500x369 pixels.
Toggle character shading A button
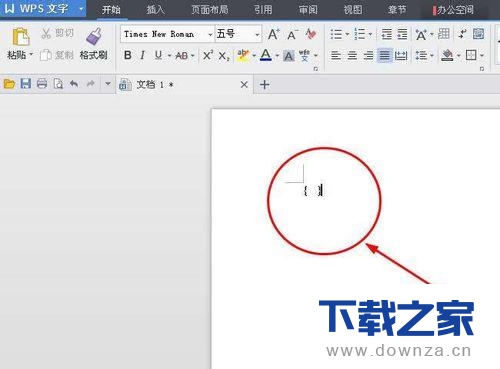click(x=289, y=56)
